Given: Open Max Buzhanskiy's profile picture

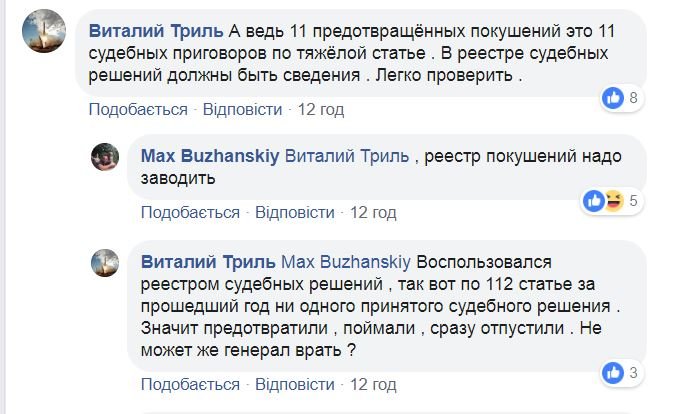Looking at the screenshot, I should click(x=106, y=157).
